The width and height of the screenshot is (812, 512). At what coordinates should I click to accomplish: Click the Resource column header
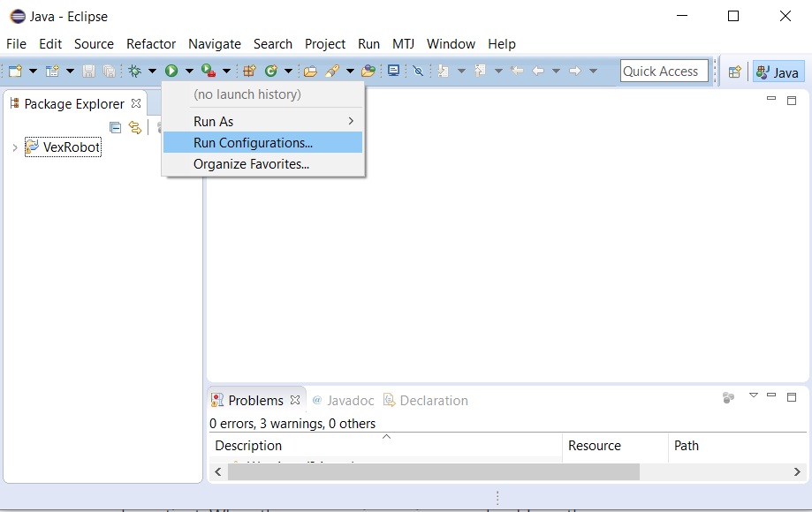(x=616, y=445)
